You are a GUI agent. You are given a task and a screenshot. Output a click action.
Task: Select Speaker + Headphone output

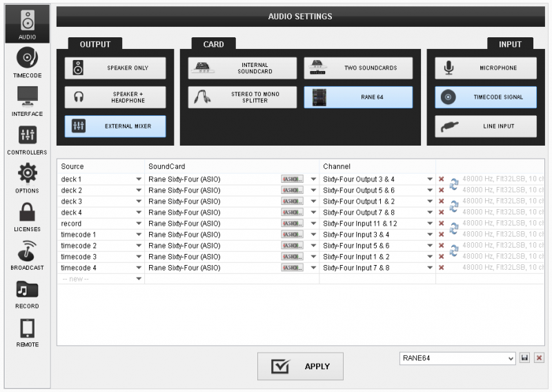pos(115,97)
